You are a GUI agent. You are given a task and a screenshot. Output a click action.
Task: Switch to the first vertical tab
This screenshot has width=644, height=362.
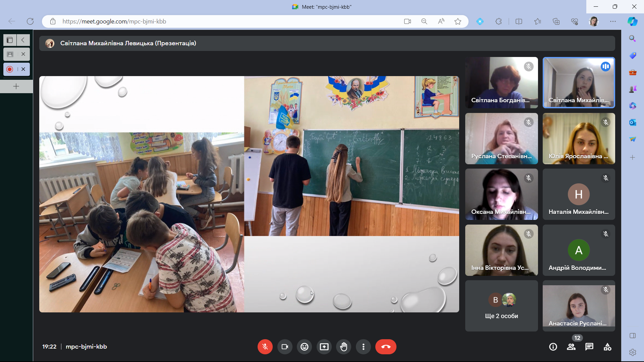(x=10, y=54)
